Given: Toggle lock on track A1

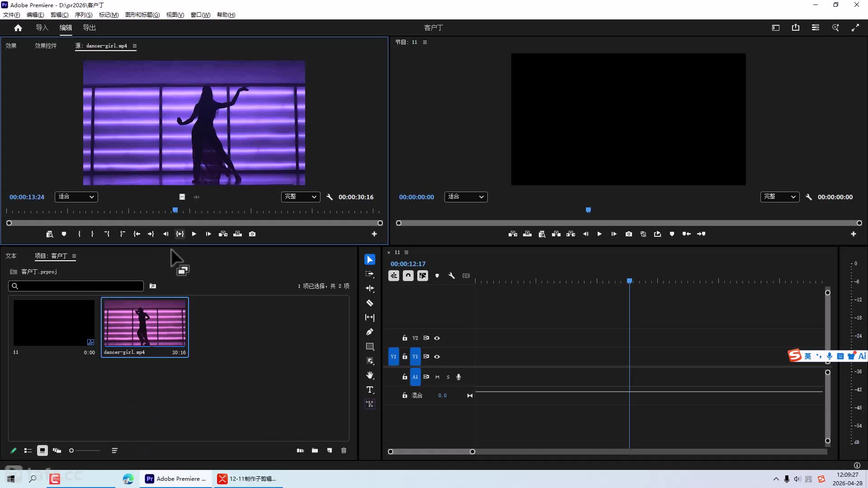Looking at the screenshot, I should coord(405,377).
